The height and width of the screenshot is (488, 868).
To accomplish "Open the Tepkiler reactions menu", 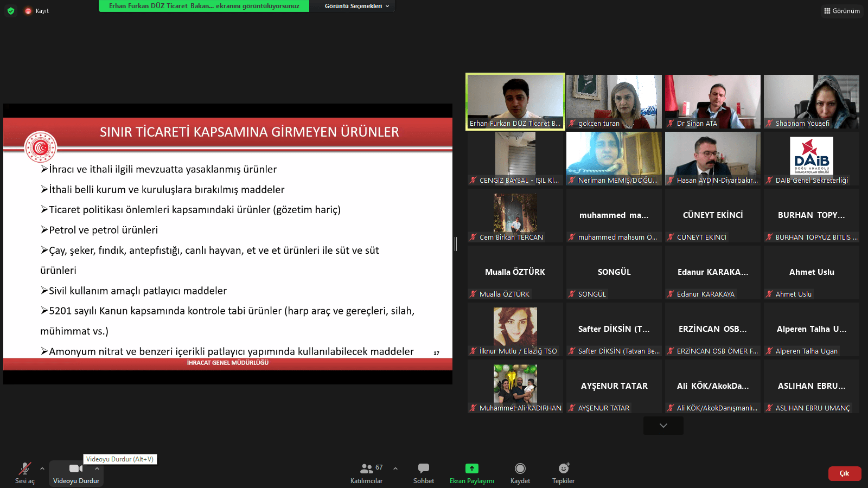I will coord(563,473).
